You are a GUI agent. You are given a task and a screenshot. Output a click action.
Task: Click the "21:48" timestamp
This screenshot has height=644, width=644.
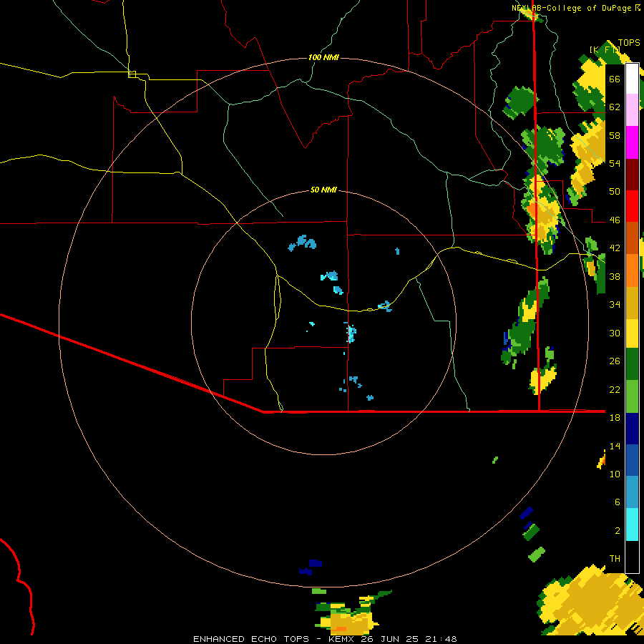441,639
